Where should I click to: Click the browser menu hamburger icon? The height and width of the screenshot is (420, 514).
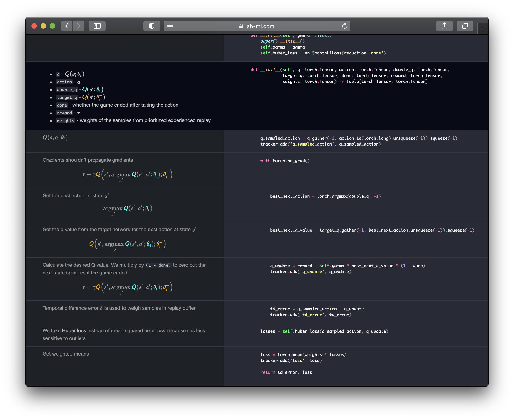(171, 26)
